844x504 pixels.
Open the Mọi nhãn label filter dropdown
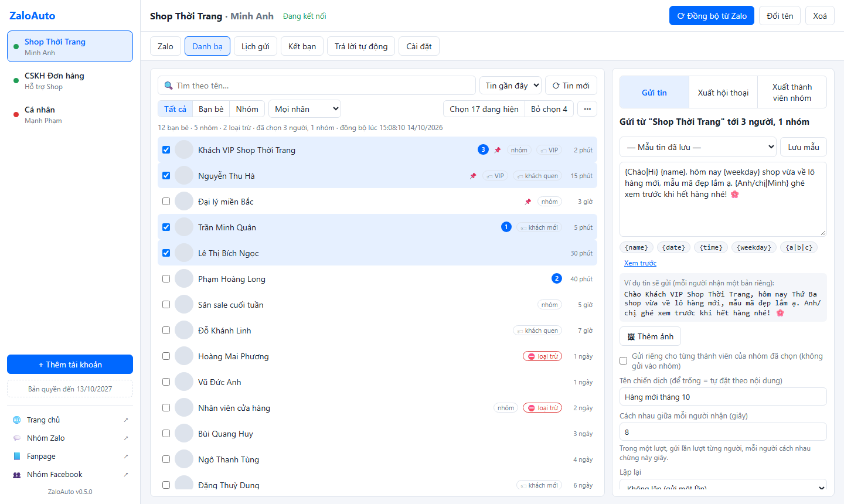click(305, 109)
